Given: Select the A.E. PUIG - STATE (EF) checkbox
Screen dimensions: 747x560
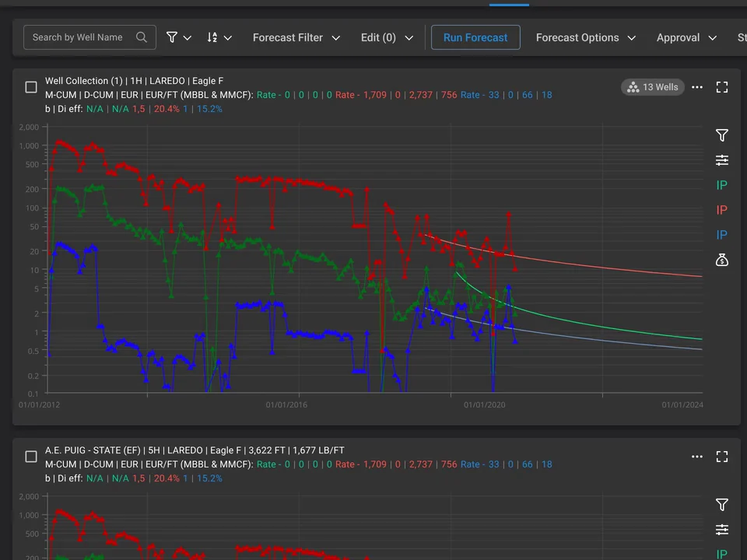Looking at the screenshot, I should [x=31, y=457].
